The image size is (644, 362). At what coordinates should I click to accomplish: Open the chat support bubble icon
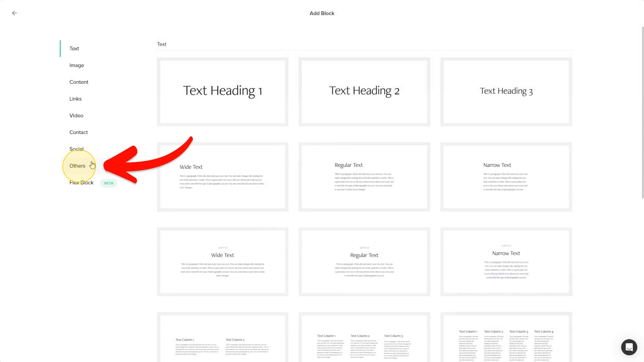(x=629, y=347)
